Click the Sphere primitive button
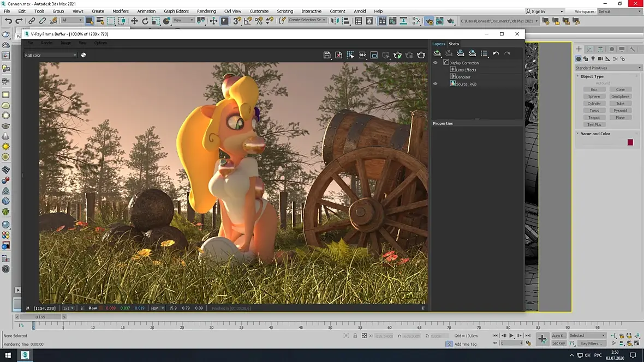 (x=594, y=96)
